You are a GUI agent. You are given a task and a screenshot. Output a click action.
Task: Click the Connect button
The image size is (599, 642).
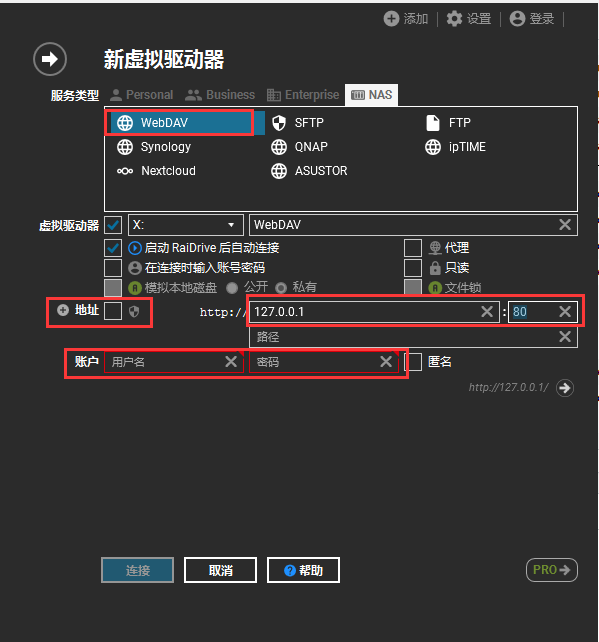pyautogui.click(x=138, y=570)
